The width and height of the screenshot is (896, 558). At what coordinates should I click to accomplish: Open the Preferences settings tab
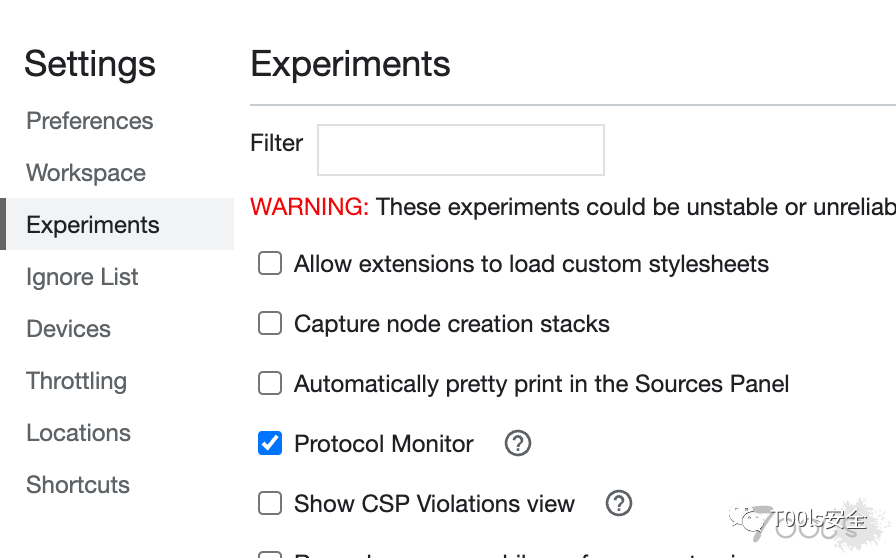90,121
